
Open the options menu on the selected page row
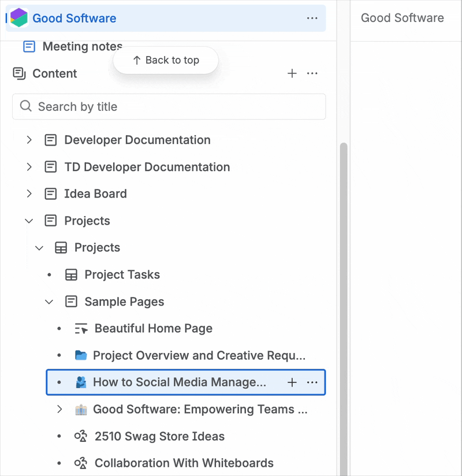(x=312, y=382)
